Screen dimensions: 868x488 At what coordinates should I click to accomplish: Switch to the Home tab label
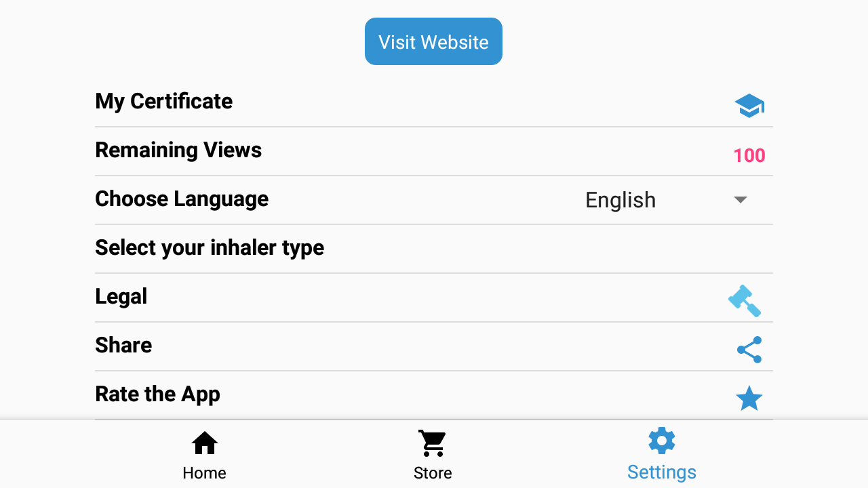[x=204, y=472]
